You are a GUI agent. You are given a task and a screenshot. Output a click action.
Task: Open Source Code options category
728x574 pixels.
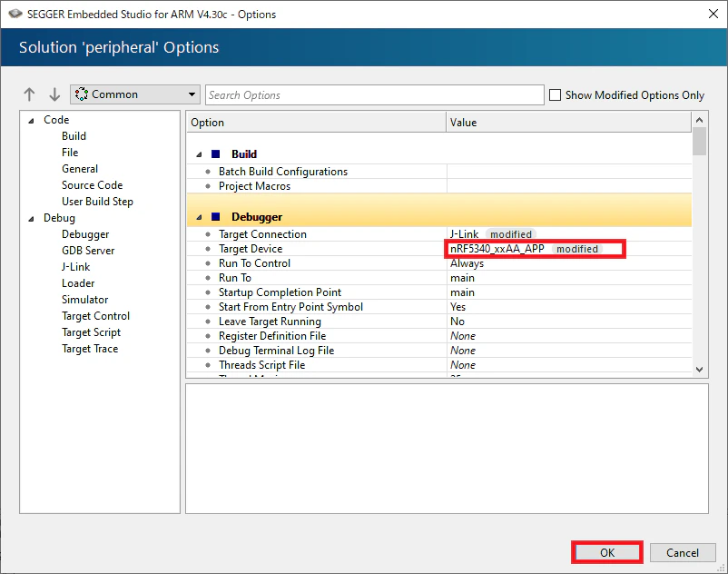92,185
